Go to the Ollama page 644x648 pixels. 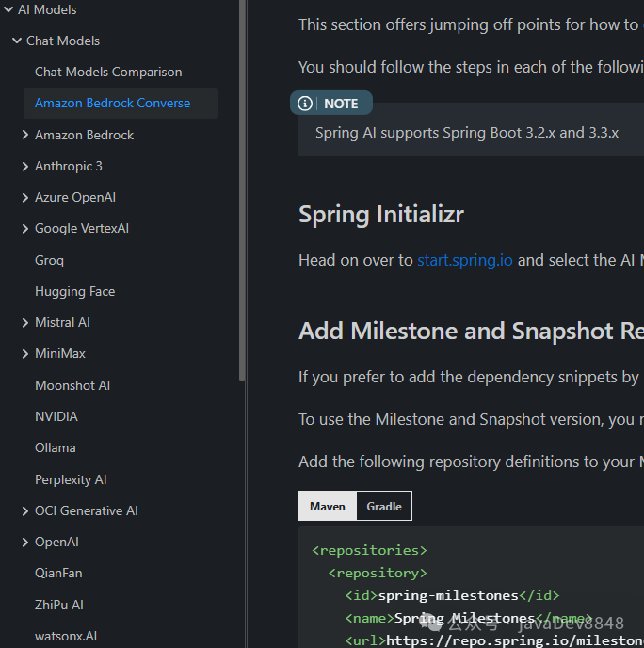tap(56, 447)
